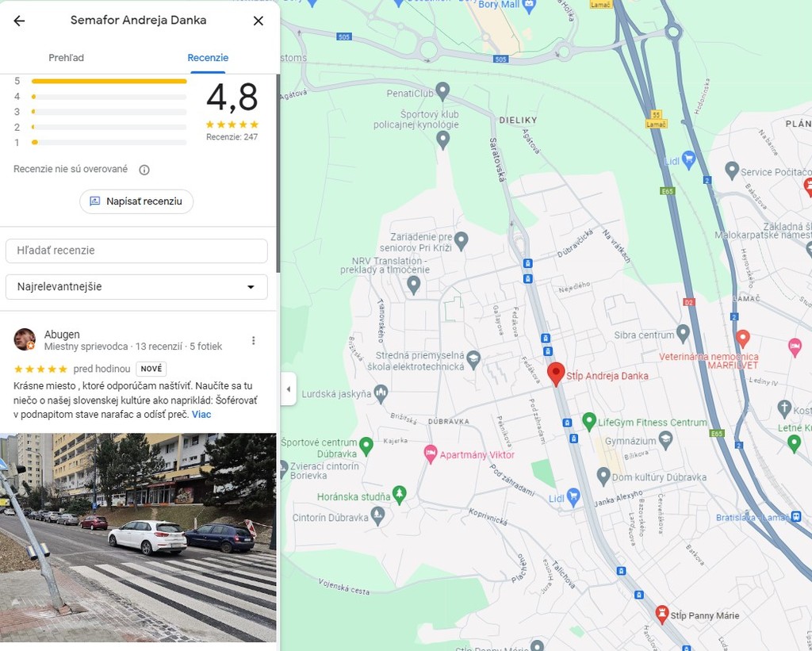Focus the Hľadať recenzie search field
This screenshot has width=812, height=651.
tap(136, 251)
